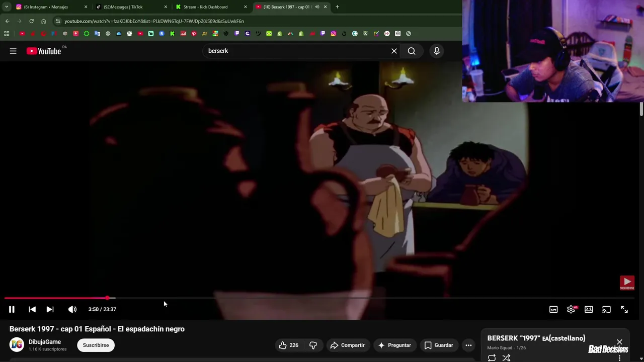644x362 pixels.
Task: Click the webcam overlay thumbnail
Action: point(553,51)
